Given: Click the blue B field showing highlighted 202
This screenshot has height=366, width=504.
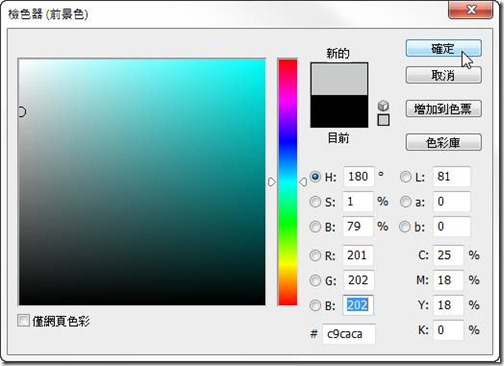Looking at the screenshot, I should point(358,305).
